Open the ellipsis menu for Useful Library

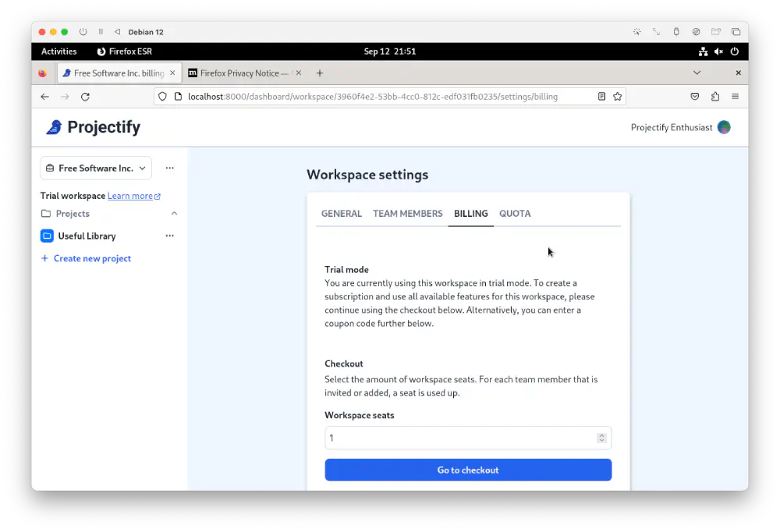click(169, 236)
